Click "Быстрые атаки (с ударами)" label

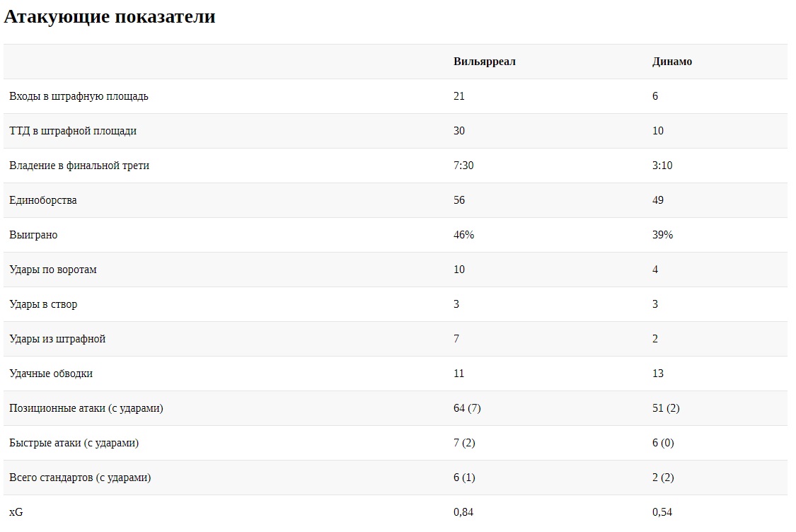74,443
